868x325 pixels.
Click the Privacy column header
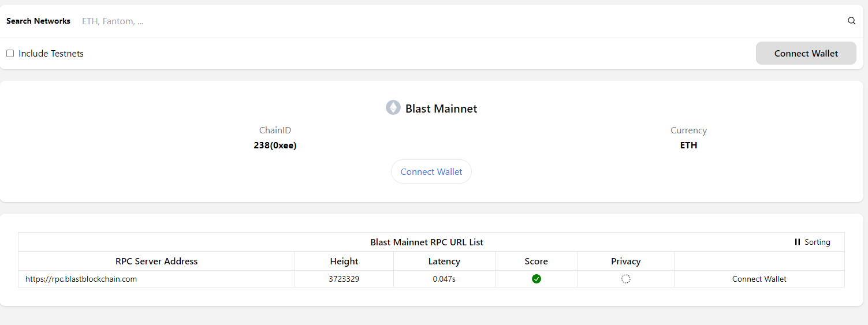[625, 261]
